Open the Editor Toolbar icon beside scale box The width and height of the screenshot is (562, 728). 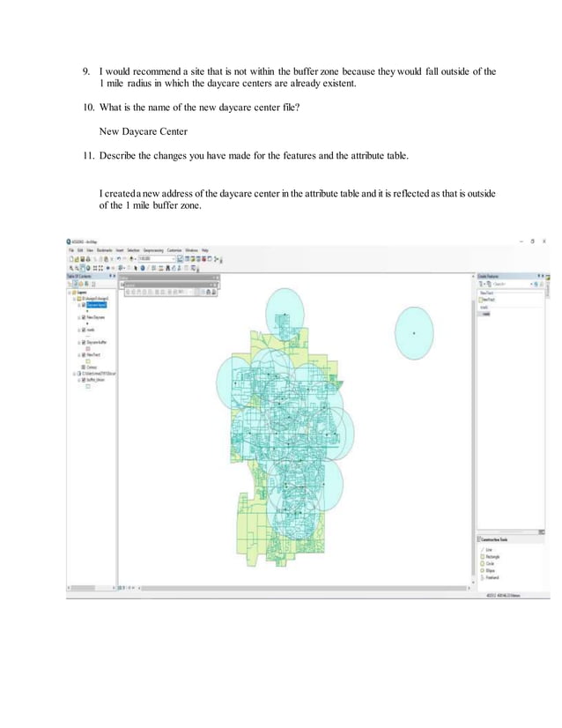(180, 259)
